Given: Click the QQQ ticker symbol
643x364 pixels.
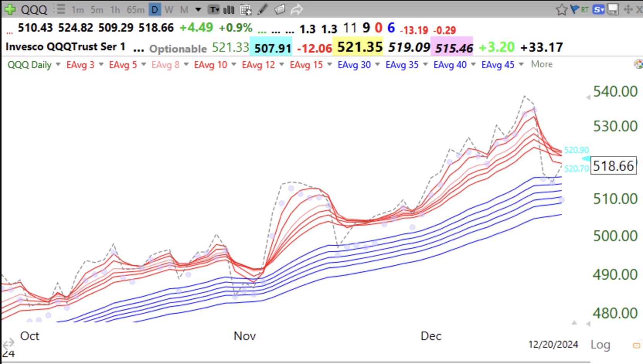Looking at the screenshot, I should pyautogui.click(x=34, y=9).
